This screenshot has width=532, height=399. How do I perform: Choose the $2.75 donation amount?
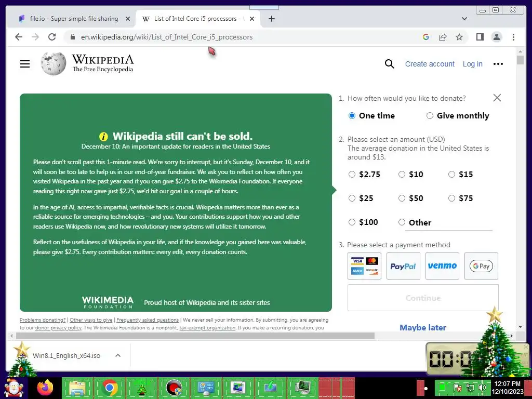pos(352,175)
